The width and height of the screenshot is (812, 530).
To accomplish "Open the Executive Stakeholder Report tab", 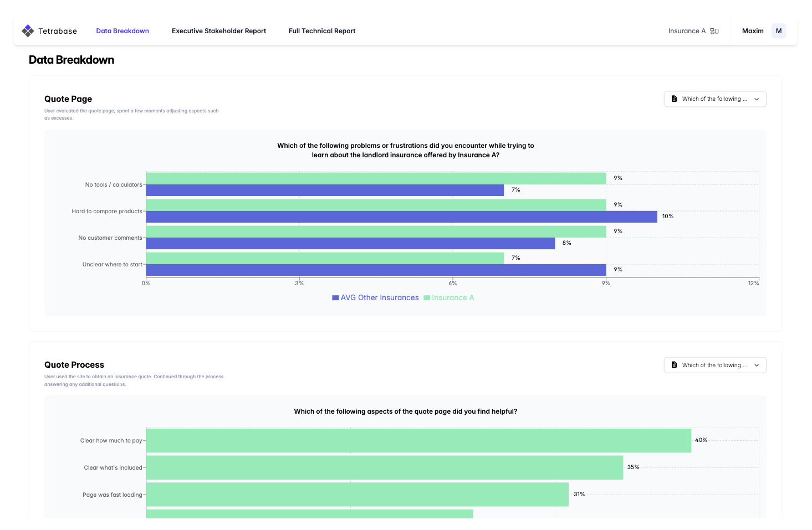I will pyautogui.click(x=219, y=31).
